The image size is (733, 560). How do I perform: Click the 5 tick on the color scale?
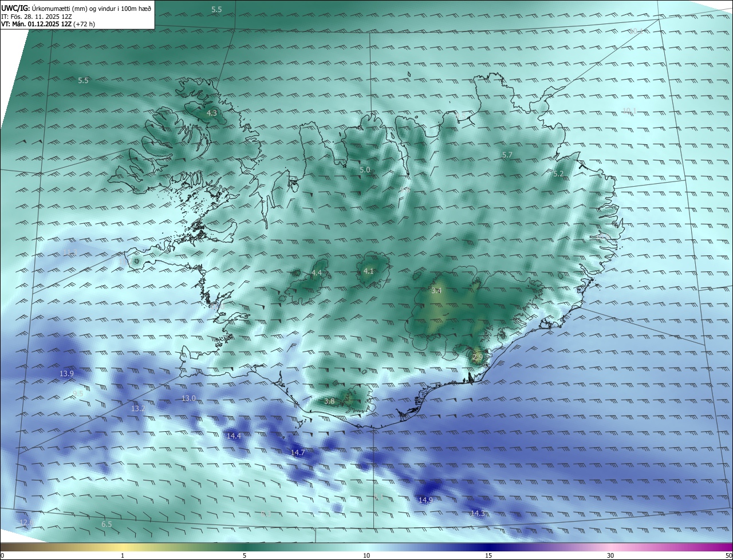click(x=245, y=555)
